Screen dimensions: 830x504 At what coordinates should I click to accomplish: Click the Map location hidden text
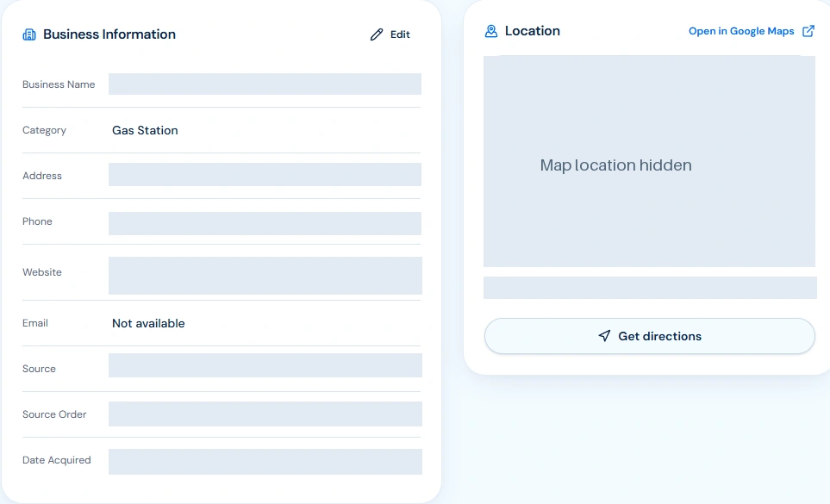tap(615, 165)
